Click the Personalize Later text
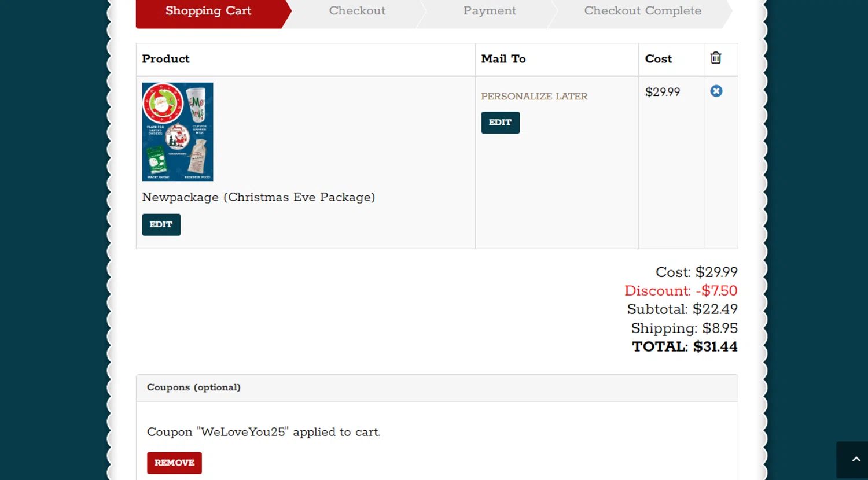Image resolution: width=868 pixels, height=480 pixels. (x=534, y=97)
